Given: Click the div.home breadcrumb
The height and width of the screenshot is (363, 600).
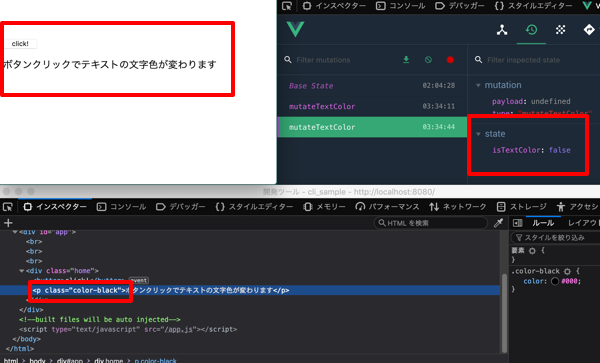Looking at the screenshot, I should 109,360.
